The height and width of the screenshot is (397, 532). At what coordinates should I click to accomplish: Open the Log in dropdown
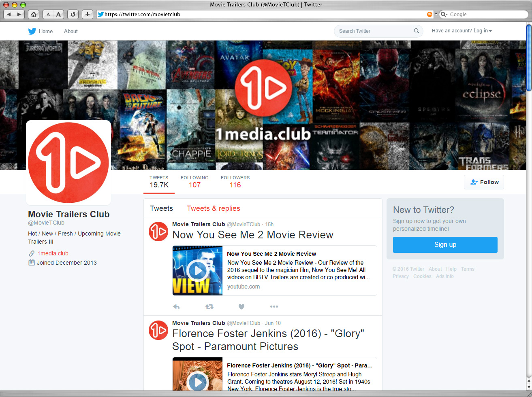click(x=483, y=31)
